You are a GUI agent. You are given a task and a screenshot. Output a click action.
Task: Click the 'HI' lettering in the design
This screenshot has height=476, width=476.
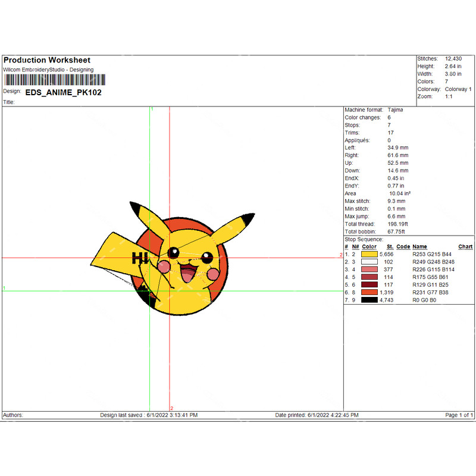click(139, 258)
